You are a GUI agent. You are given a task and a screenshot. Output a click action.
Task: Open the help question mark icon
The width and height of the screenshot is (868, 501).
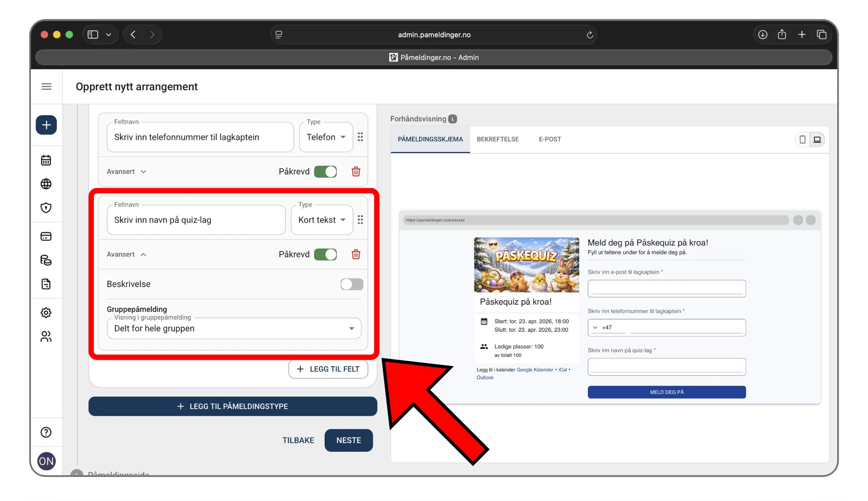click(x=46, y=432)
